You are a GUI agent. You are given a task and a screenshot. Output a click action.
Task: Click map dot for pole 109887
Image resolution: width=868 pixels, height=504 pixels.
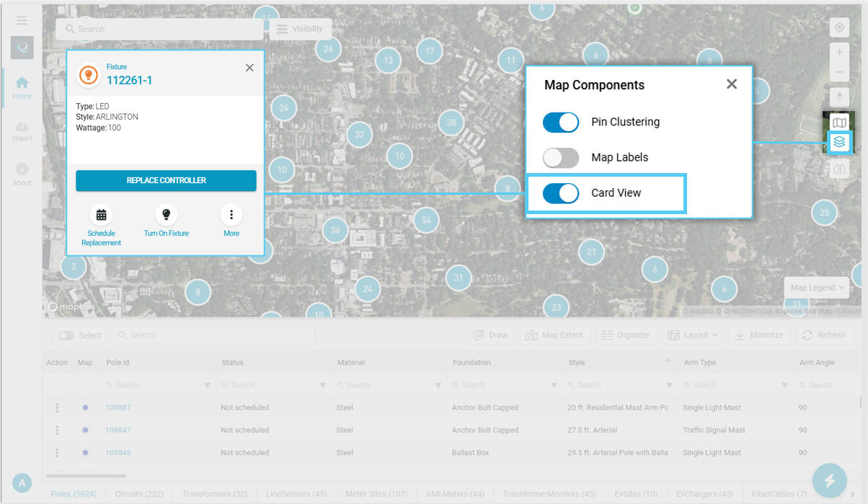(85, 407)
